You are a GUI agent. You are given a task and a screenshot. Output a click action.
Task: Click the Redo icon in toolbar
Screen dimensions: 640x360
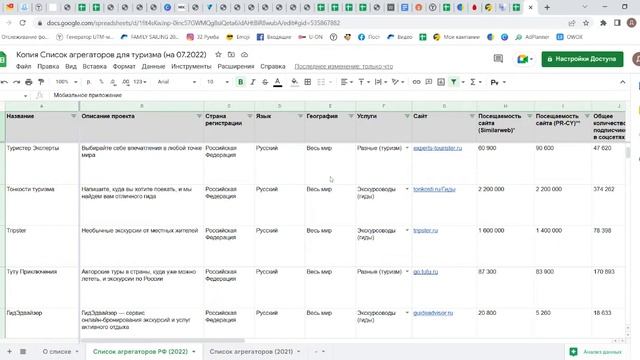click(16, 82)
